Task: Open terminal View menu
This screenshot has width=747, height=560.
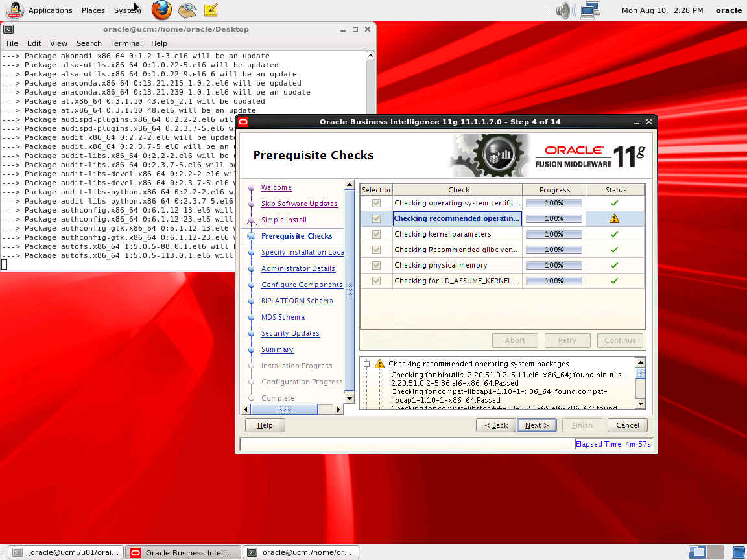Action: point(58,43)
